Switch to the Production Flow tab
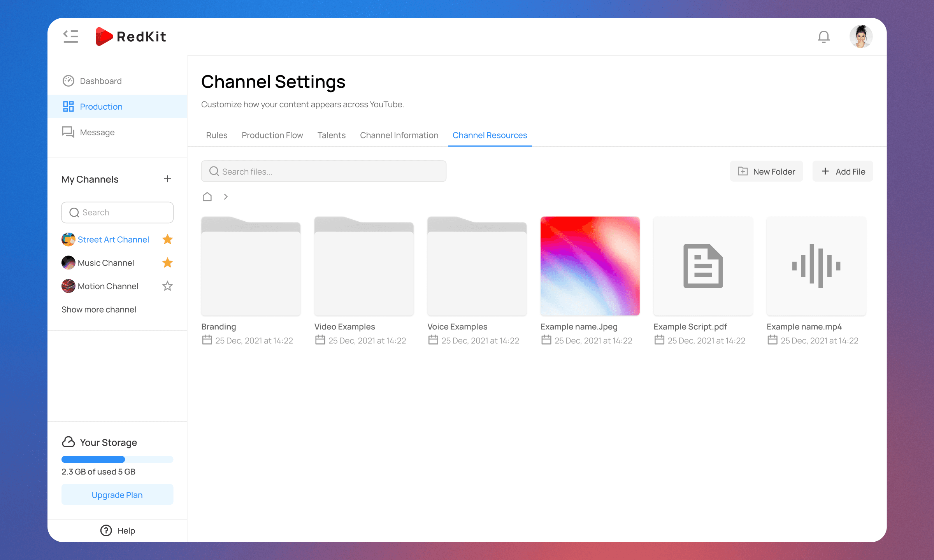Viewport: 934px width, 560px height. [x=272, y=135]
